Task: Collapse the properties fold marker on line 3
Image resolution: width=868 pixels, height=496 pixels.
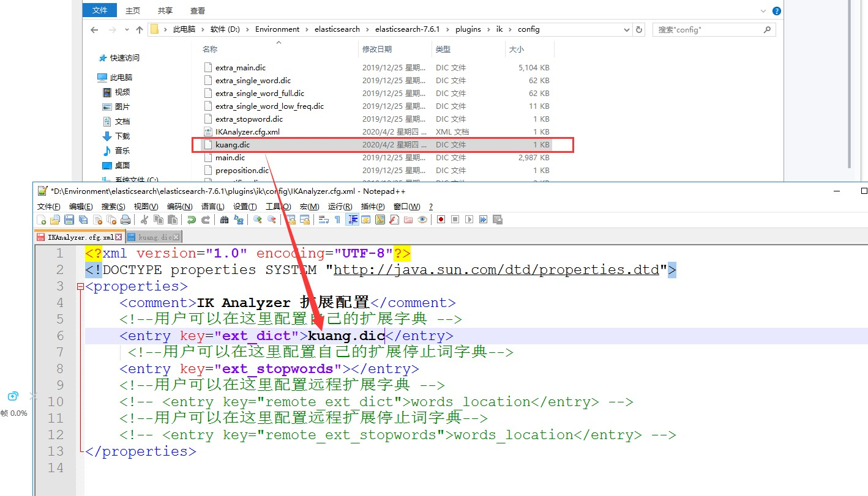Action: [80, 286]
